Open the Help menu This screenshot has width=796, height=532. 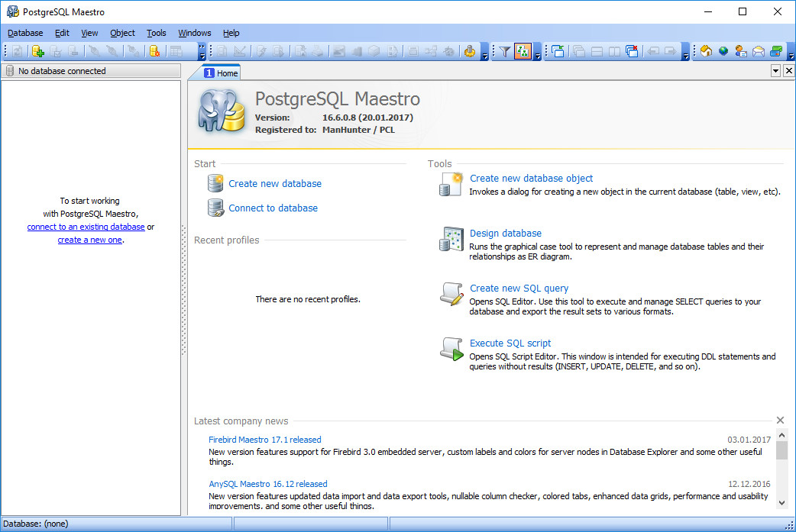point(231,33)
